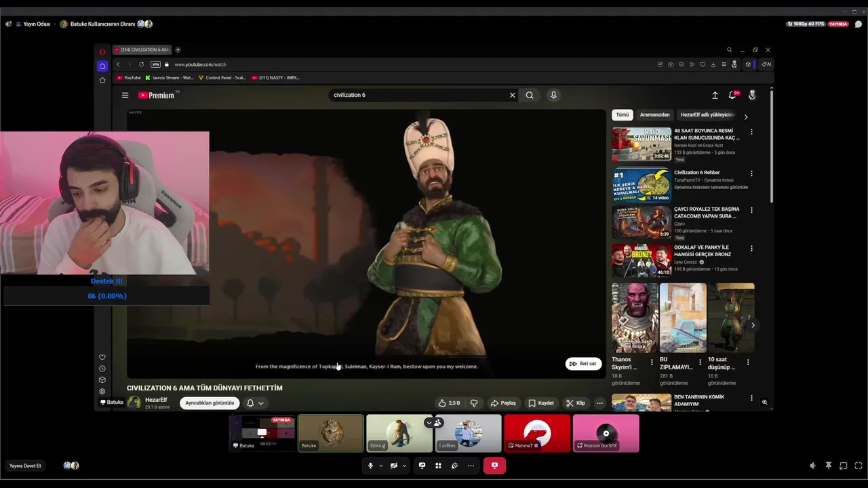The width and height of the screenshot is (868, 488).
Task: Open YouTube hamburger guide menu
Action: [x=125, y=96]
